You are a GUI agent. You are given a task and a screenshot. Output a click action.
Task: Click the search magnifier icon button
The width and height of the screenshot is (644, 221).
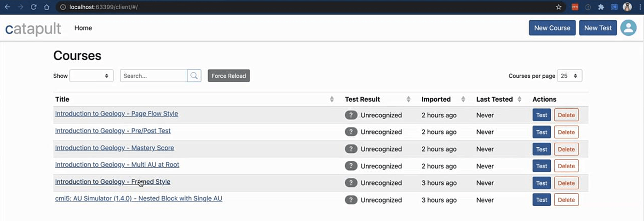pos(194,76)
